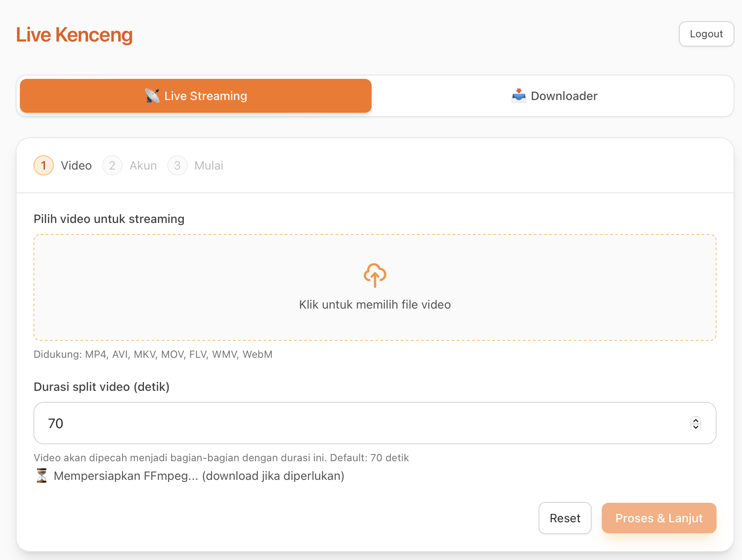Viewport: 742px width, 560px height.
Task: Go to the Akun step label
Action: click(143, 165)
